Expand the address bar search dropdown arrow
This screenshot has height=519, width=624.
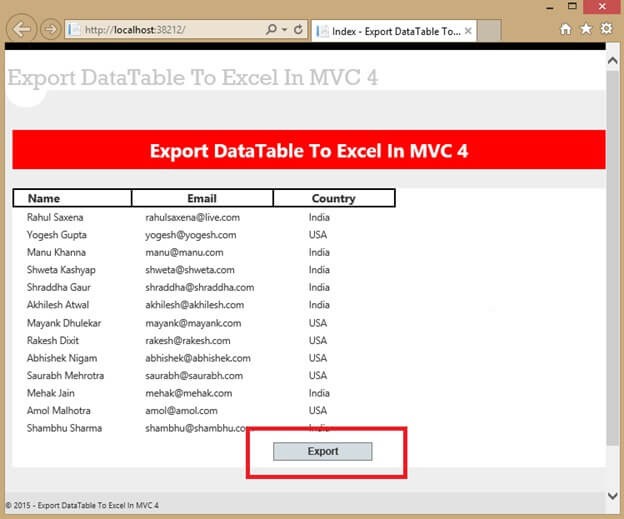point(284,29)
